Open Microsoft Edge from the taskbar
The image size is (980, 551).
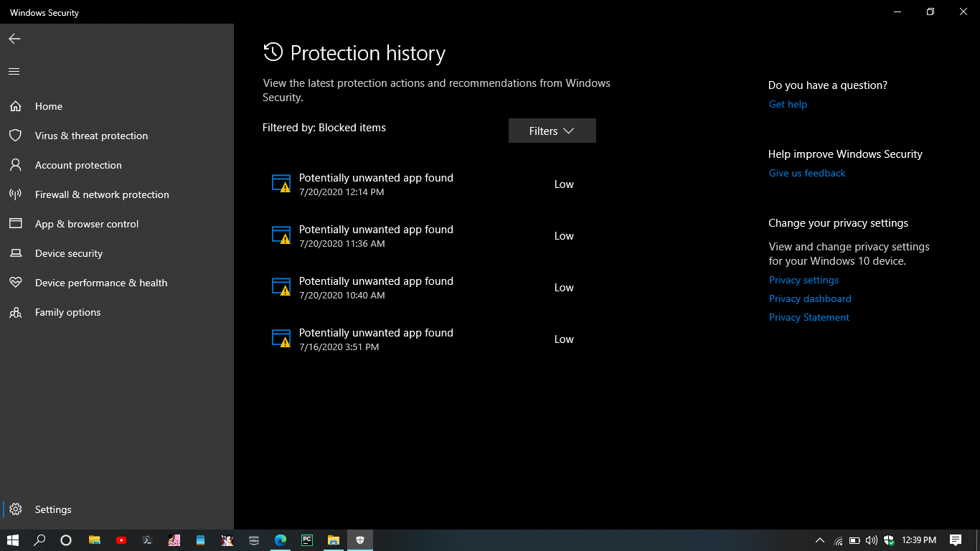click(x=281, y=540)
